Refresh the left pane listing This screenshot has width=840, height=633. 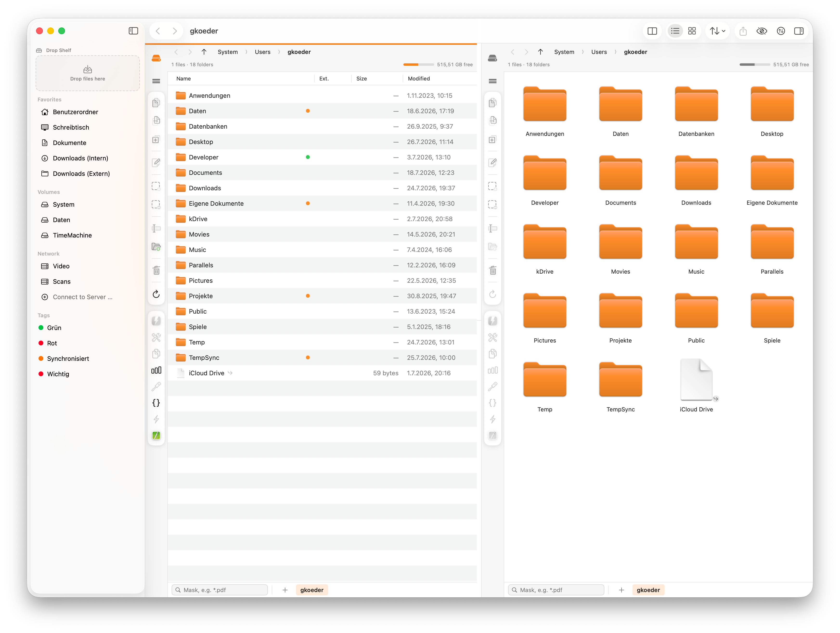pyautogui.click(x=156, y=294)
